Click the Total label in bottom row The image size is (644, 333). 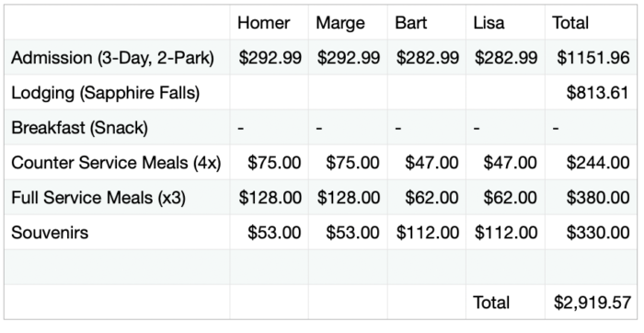[x=491, y=303]
